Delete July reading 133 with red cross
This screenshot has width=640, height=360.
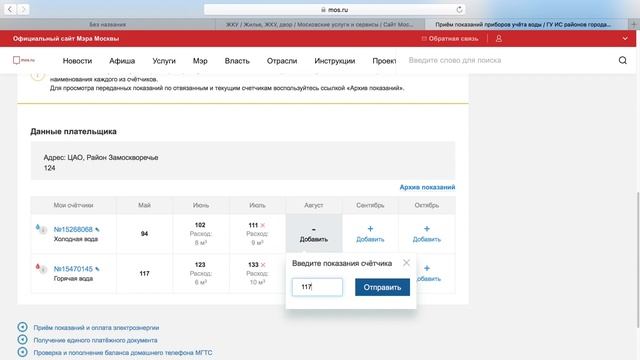tap(263, 265)
